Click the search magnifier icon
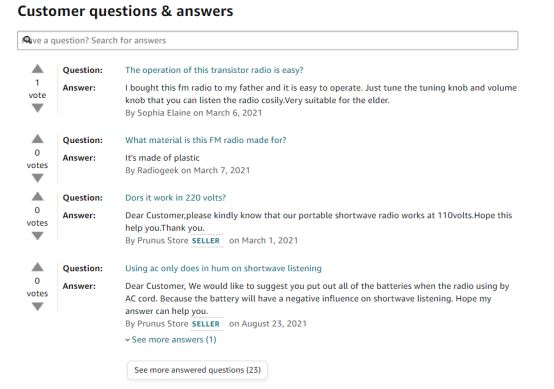This screenshot has height=389, width=554. point(27,40)
